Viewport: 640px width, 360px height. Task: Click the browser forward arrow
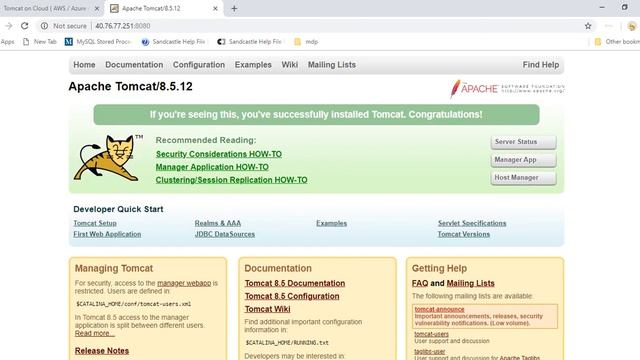pos(9,26)
